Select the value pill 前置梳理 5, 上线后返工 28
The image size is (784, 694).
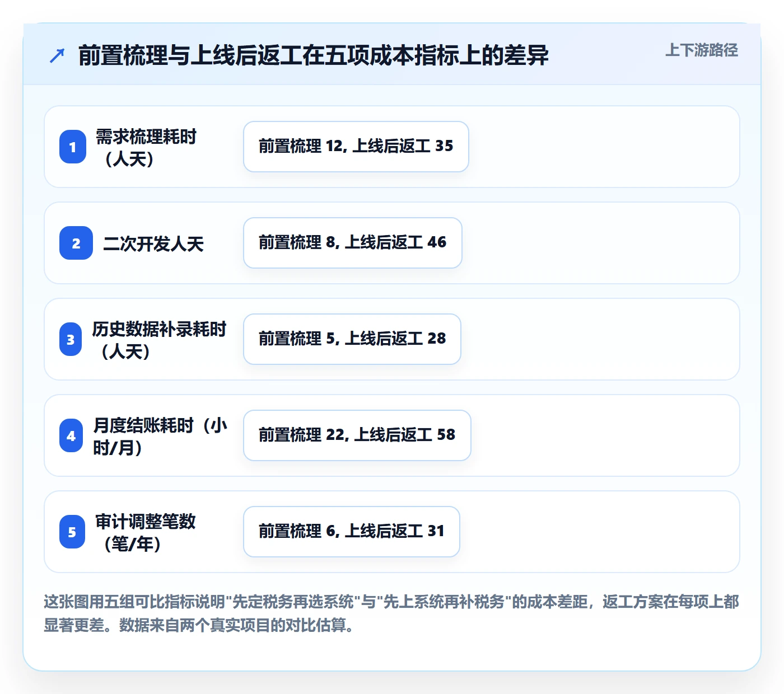point(352,339)
